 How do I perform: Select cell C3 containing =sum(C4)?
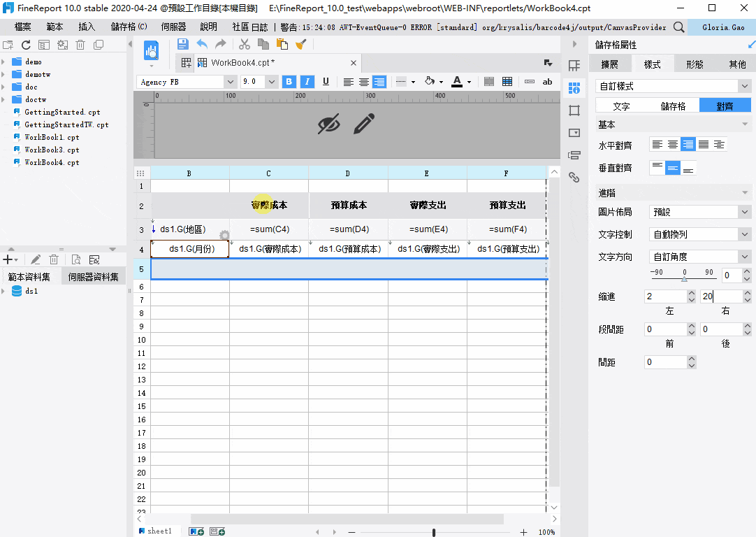click(269, 229)
